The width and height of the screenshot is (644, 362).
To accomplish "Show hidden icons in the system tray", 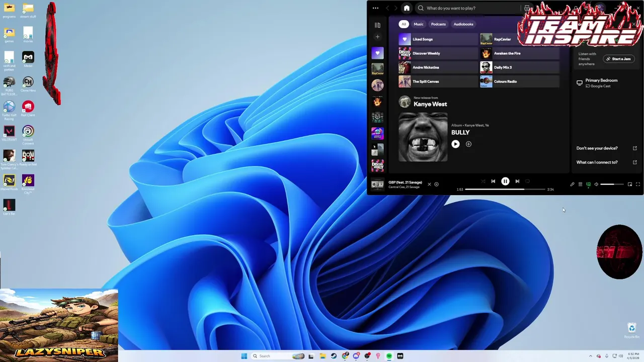I will coord(591,356).
